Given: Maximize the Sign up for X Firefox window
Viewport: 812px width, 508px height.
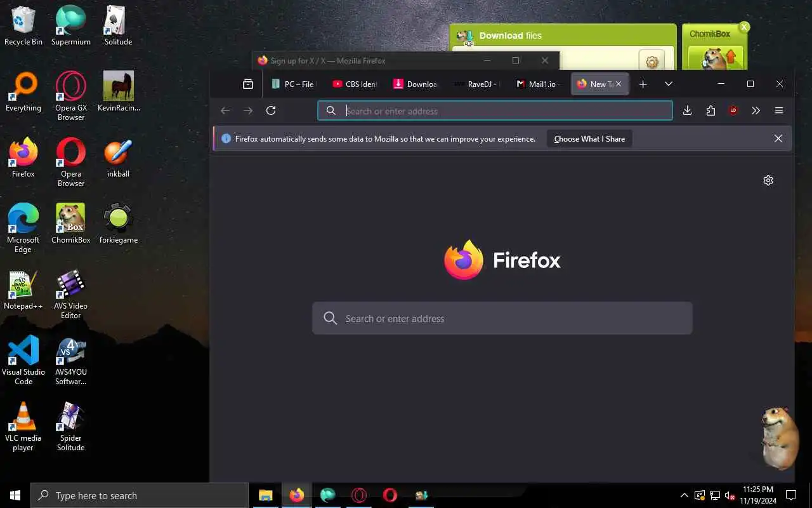Looking at the screenshot, I should (x=516, y=60).
